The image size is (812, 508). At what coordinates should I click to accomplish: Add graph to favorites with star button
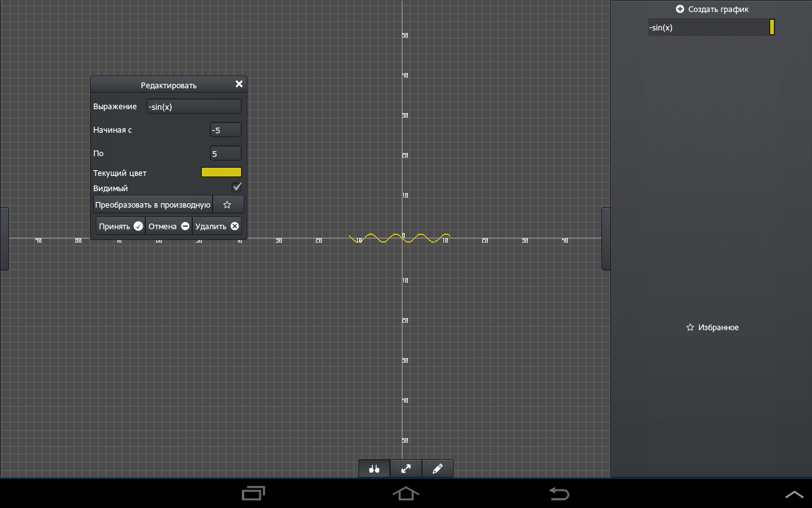(227, 204)
